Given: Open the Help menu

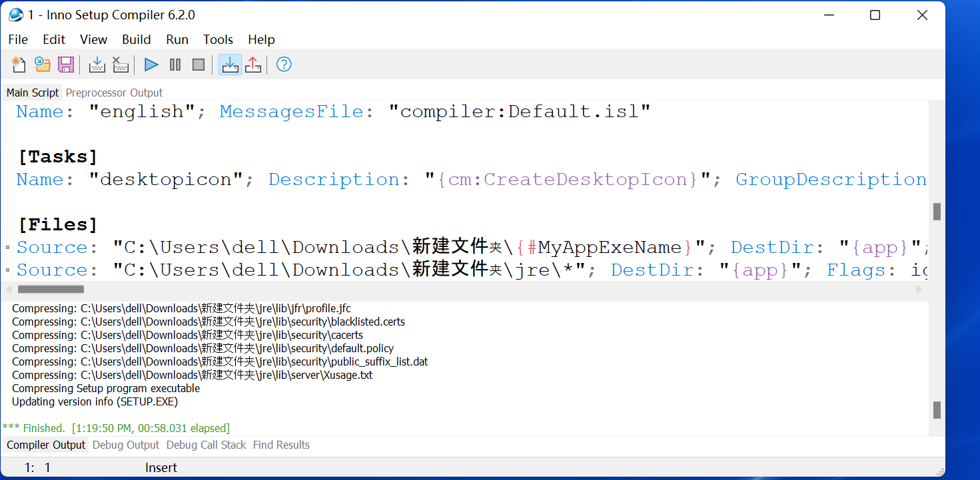Looking at the screenshot, I should 261,39.
